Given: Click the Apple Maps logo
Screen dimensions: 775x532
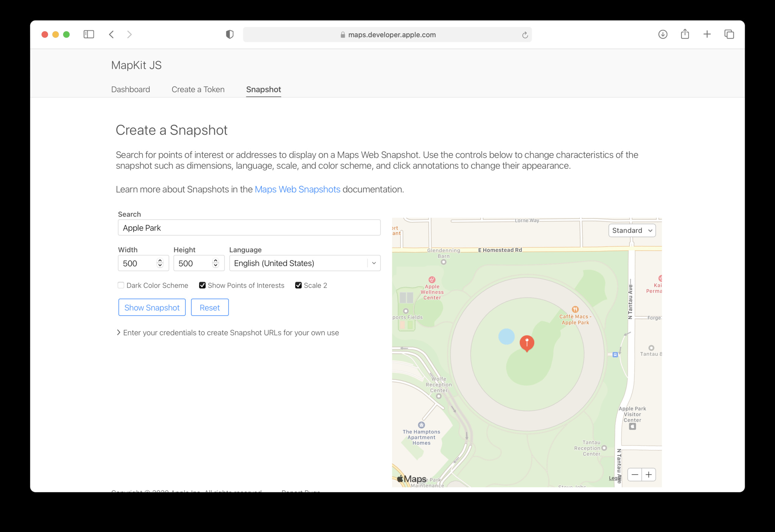Looking at the screenshot, I should [x=411, y=479].
